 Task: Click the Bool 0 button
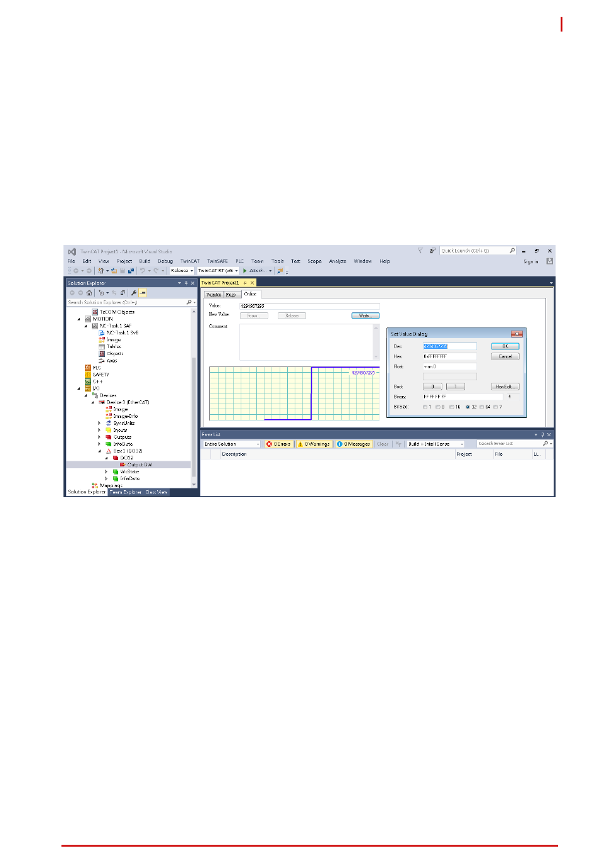pos(432,387)
